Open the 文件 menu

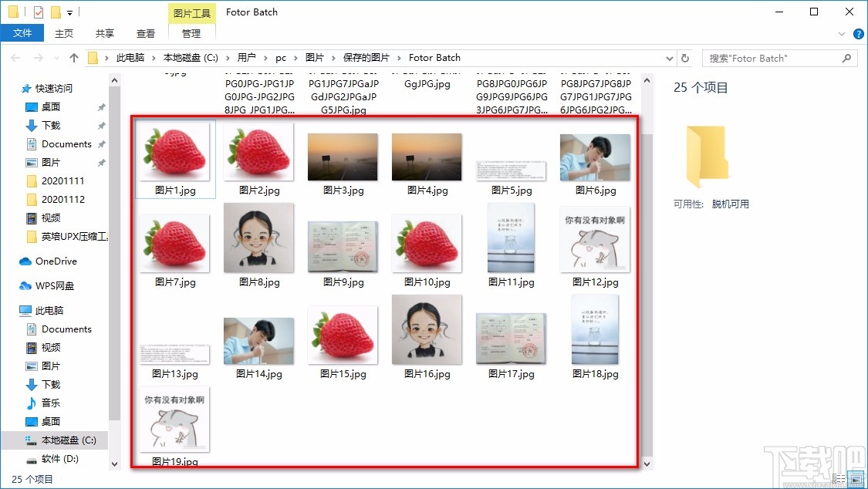click(x=22, y=33)
